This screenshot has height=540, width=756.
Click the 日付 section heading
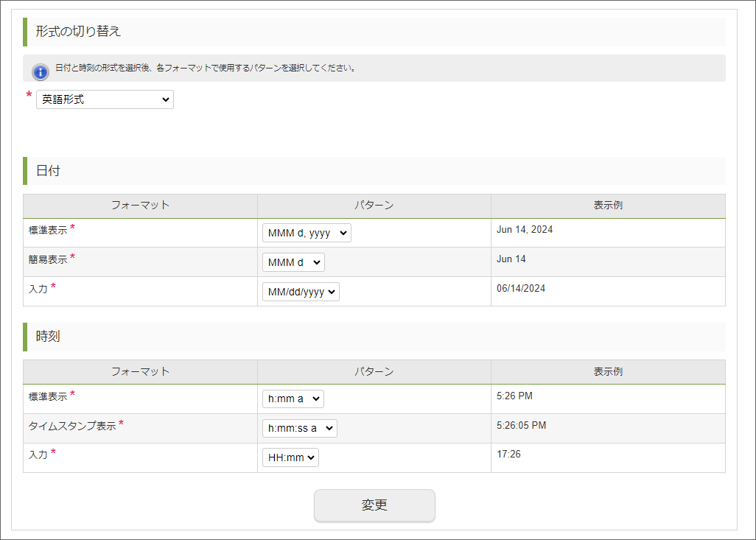click(x=48, y=171)
